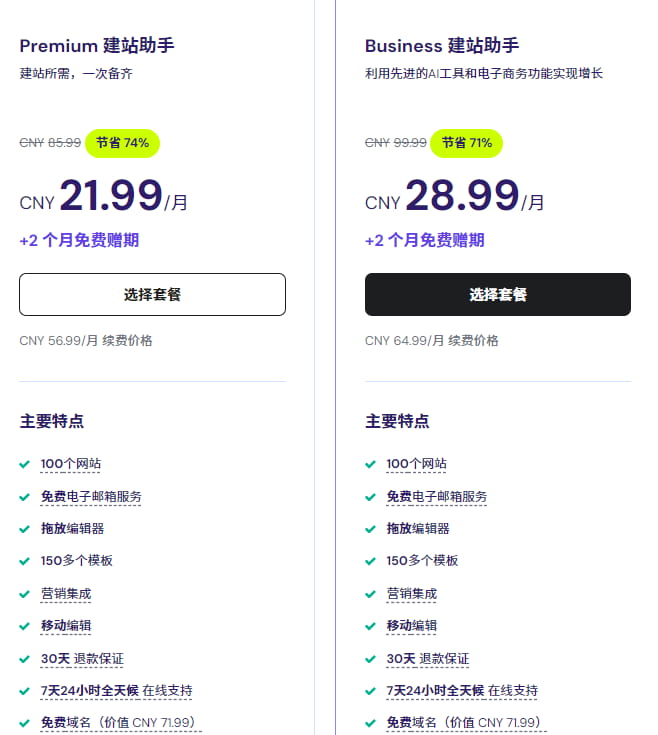Screen dimensions: 658x735
Task: Click checkmark beside Premium 30天退款保证
Action: (x=25, y=659)
